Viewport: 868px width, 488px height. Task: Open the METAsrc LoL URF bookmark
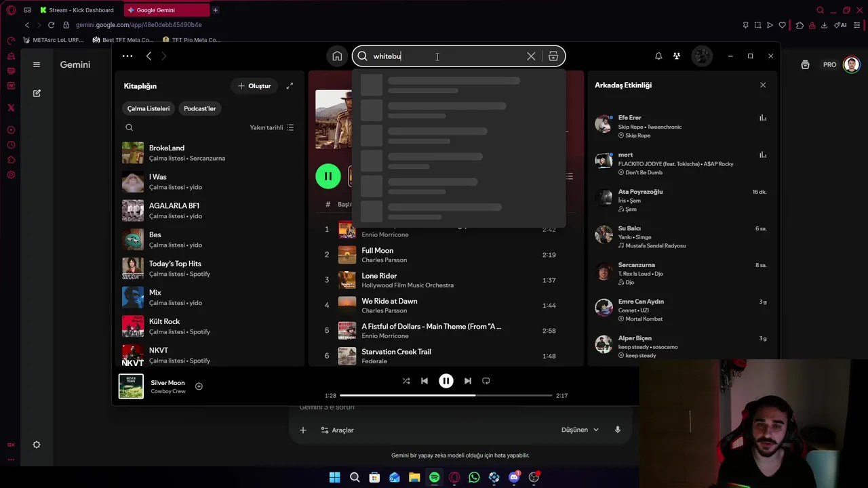54,40
